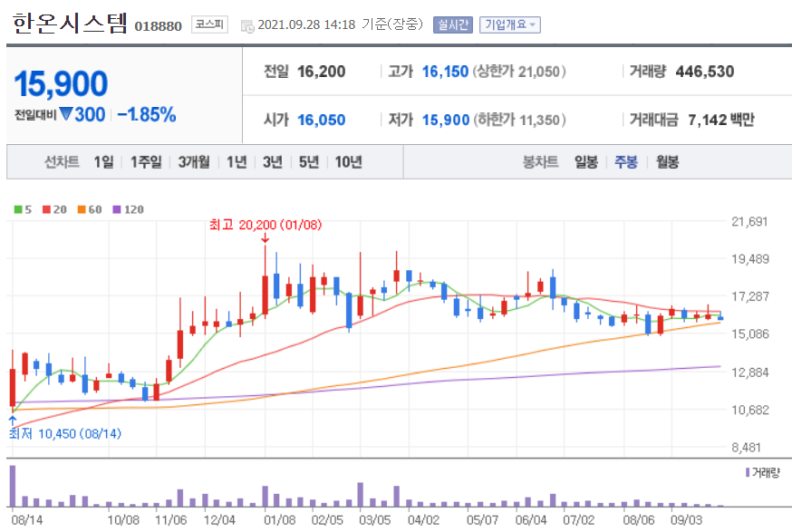Click the 2021.09.28 14:18 timestamp
Image resolution: width=792 pixels, height=532 pixels.
point(306,24)
